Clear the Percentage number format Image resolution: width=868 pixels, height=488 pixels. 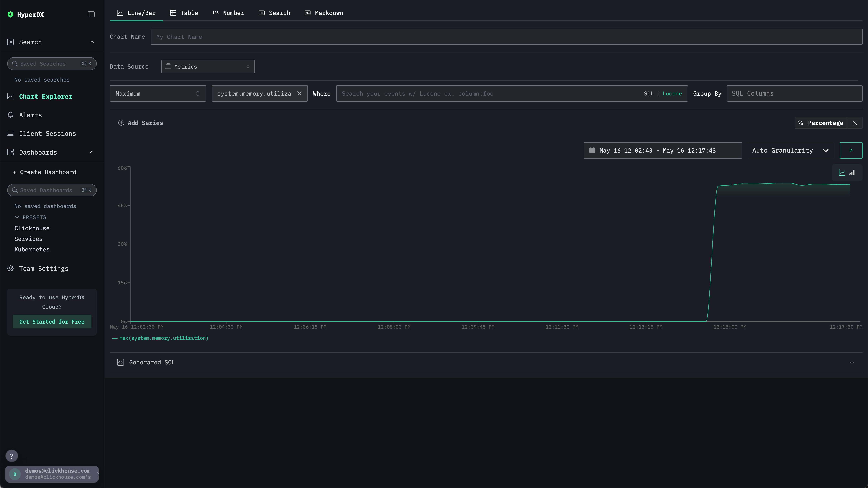tap(854, 123)
